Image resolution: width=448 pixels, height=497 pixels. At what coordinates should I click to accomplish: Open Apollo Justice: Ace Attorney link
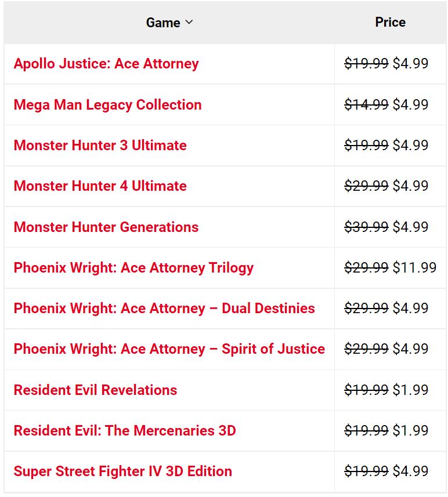106,64
